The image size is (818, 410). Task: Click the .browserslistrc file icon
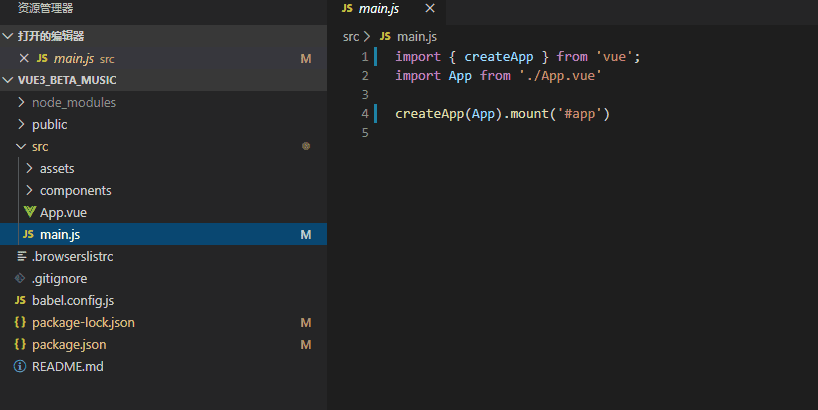pyautogui.click(x=21, y=256)
